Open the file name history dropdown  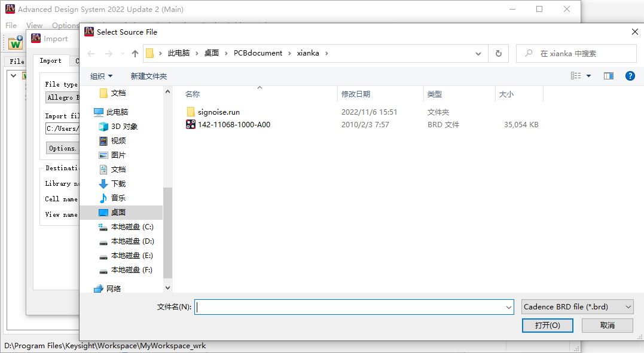click(508, 307)
